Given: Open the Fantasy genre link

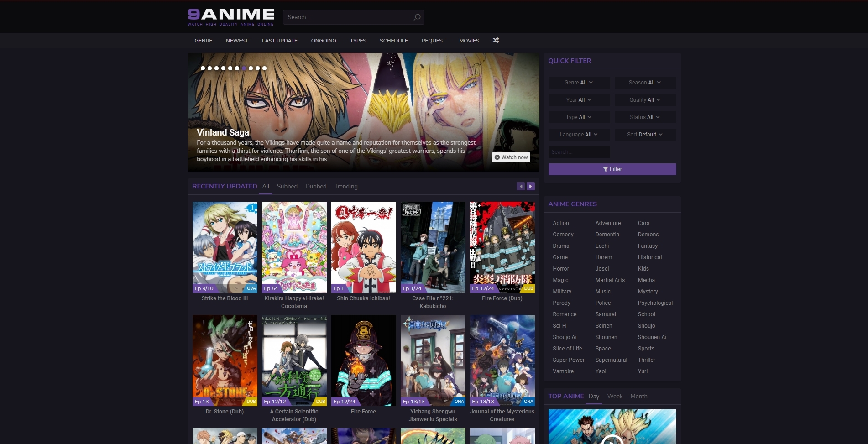Looking at the screenshot, I should pyautogui.click(x=648, y=246).
